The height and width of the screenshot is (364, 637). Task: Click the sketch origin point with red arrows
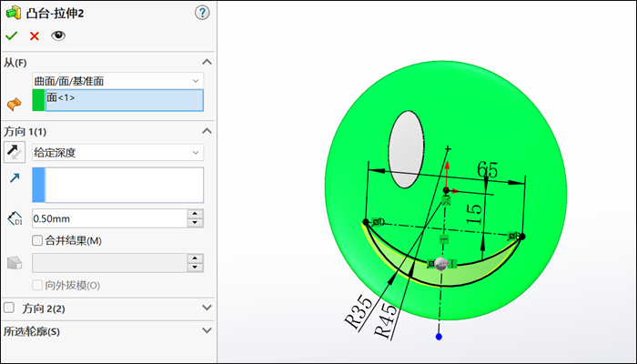click(x=446, y=190)
